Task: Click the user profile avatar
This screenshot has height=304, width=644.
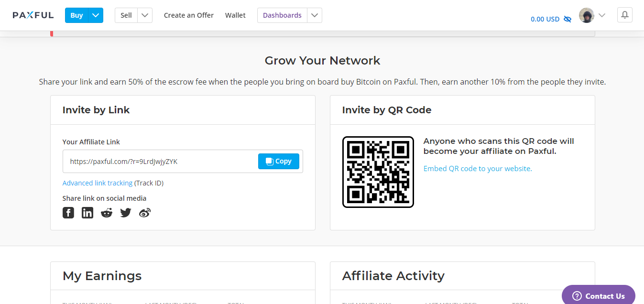Action: click(x=586, y=15)
